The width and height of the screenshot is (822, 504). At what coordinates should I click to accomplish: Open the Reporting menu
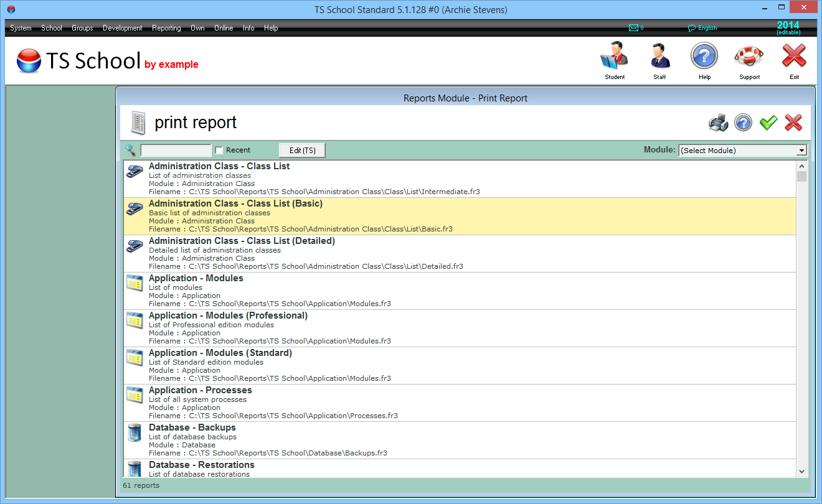[x=166, y=28]
